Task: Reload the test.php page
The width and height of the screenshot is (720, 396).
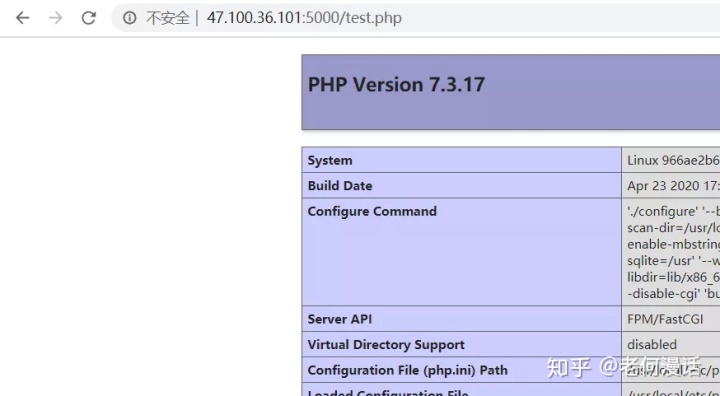Action: coord(89,18)
